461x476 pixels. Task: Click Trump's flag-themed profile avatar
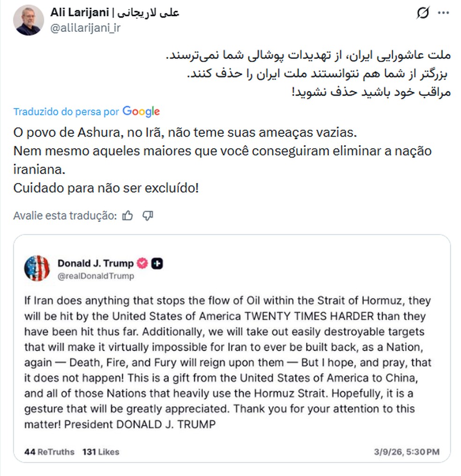tap(38, 269)
